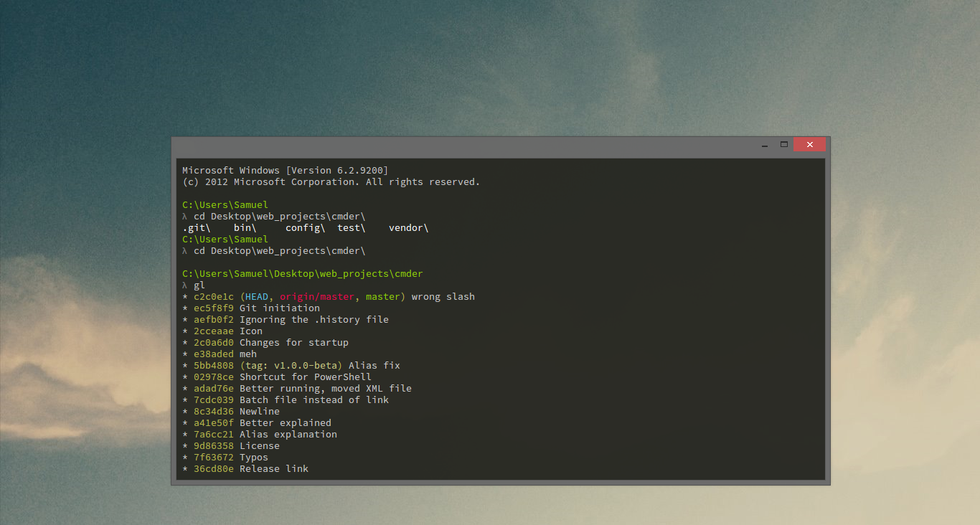This screenshot has height=525, width=980.
Task: Close the terminal window
Action: pos(809,144)
